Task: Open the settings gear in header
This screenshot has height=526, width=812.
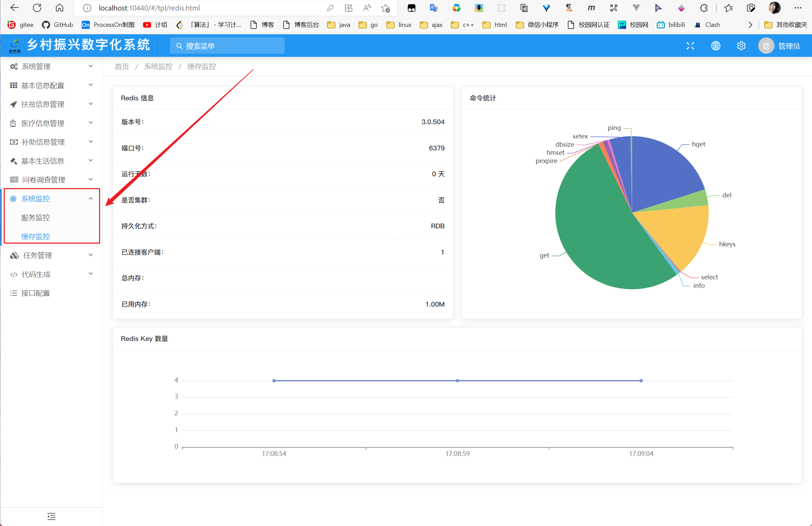Action: coord(741,46)
